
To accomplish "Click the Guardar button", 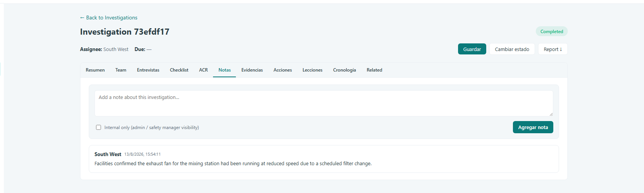I will 472,49.
